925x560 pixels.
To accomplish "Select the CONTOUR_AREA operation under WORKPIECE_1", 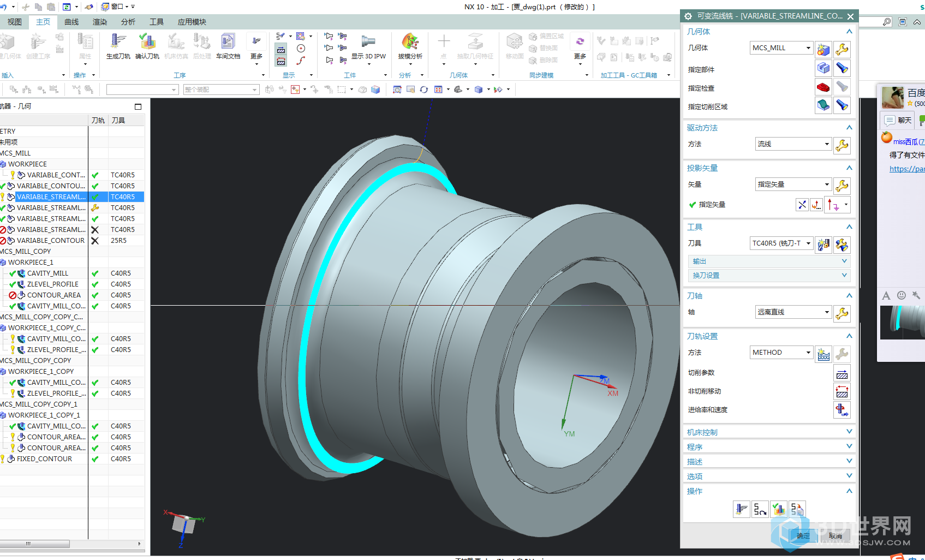I will pyautogui.click(x=54, y=295).
